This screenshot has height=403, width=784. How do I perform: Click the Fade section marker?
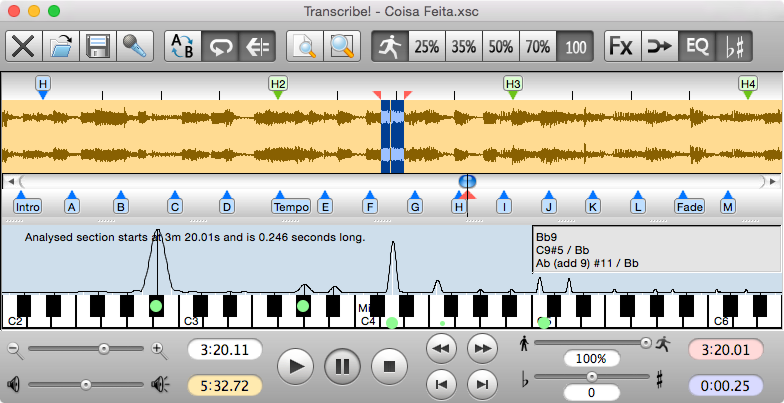tap(689, 207)
